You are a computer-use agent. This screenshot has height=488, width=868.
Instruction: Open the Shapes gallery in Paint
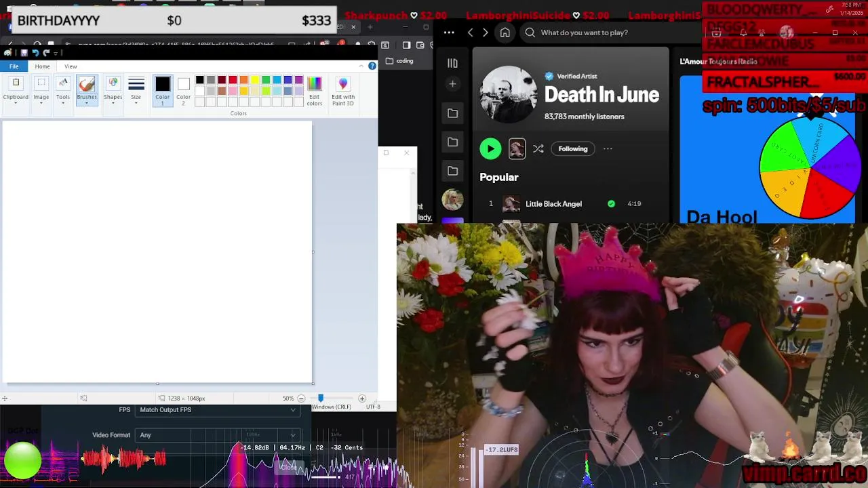(x=113, y=89)
